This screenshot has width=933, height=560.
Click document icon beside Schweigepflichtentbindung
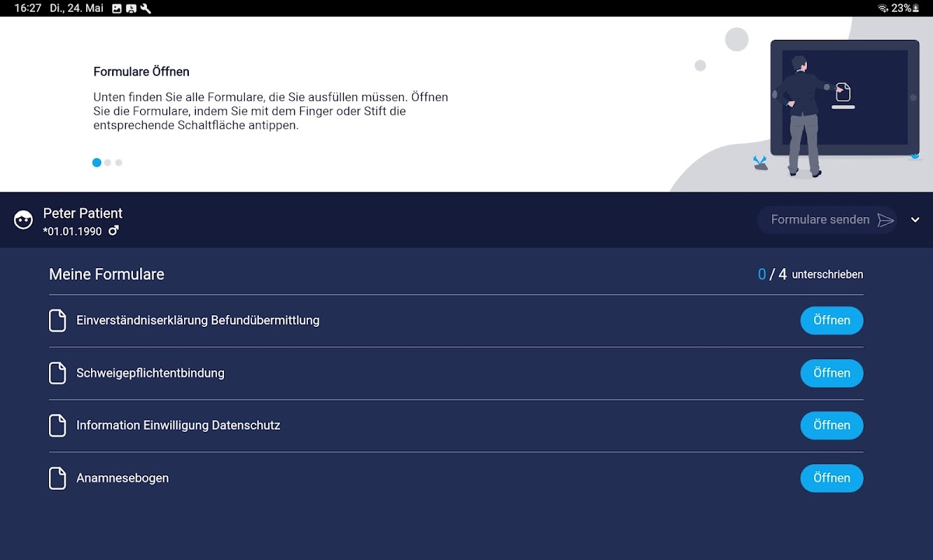tap(57, 373)
